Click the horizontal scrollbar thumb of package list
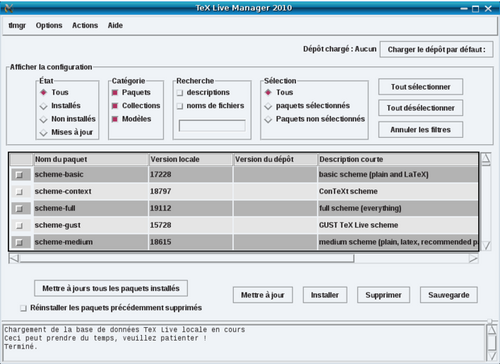 pyautogui.click(x=187, y=258)
